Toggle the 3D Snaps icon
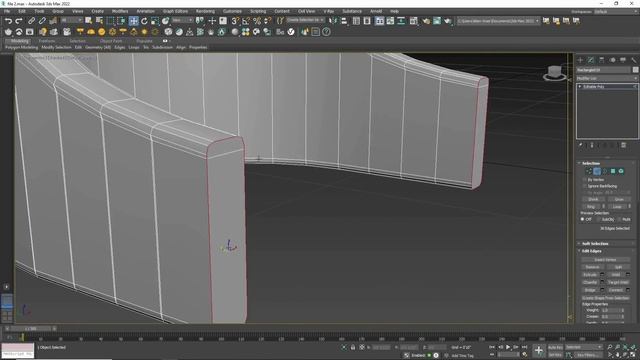640x360 pixels. [235, 21]
